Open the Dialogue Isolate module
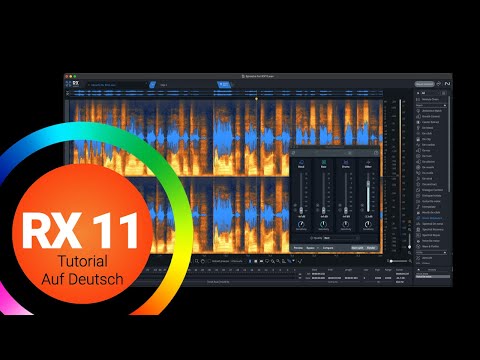This screenshot has width=480, height=360. pyautogui.click(x=432, y=196)
